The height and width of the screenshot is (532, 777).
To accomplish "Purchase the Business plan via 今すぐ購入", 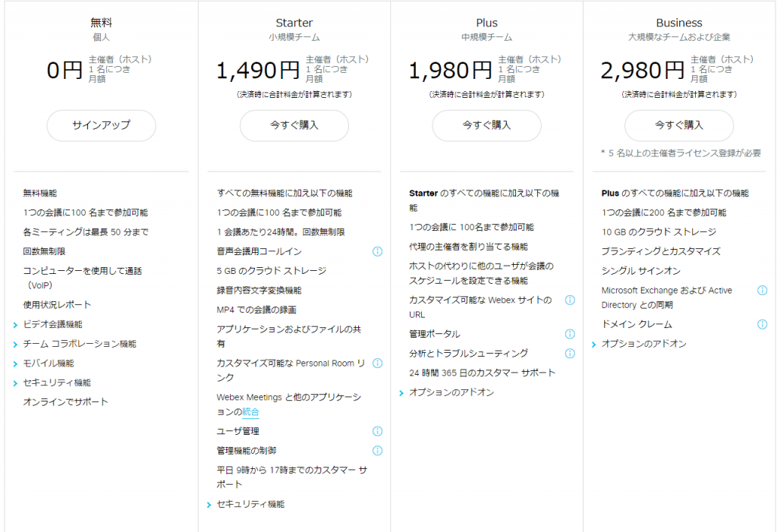I will tap(679, 126).
